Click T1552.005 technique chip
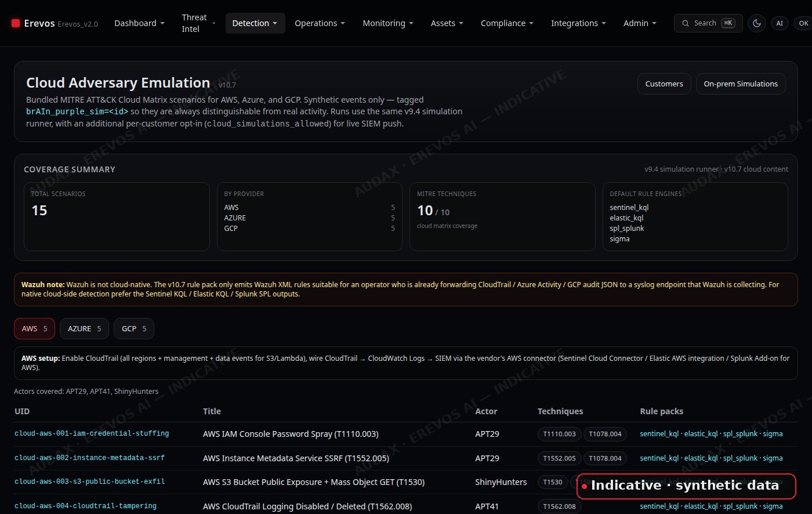The width and height of the screenshot is (812, 514). [559, 458]
